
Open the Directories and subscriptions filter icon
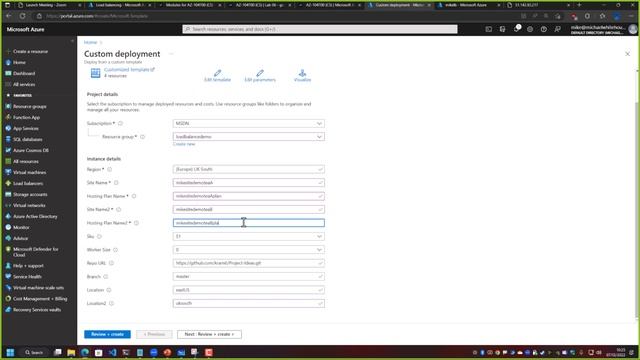pos(502,29)
